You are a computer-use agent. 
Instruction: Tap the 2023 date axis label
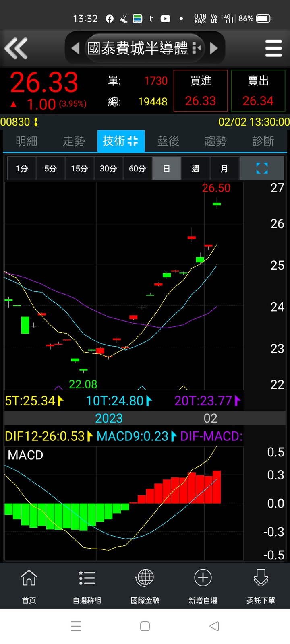click(109, 418)
